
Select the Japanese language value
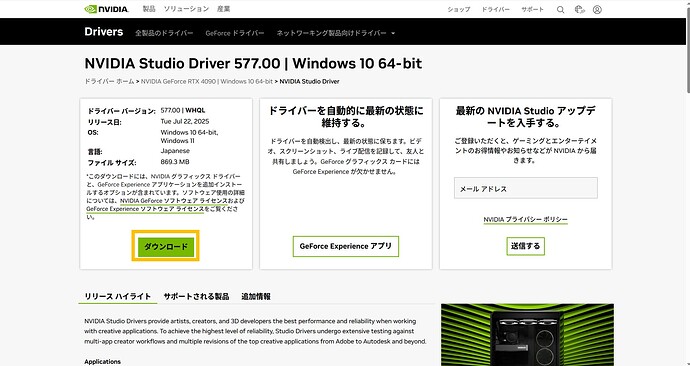tap(175, 150)
